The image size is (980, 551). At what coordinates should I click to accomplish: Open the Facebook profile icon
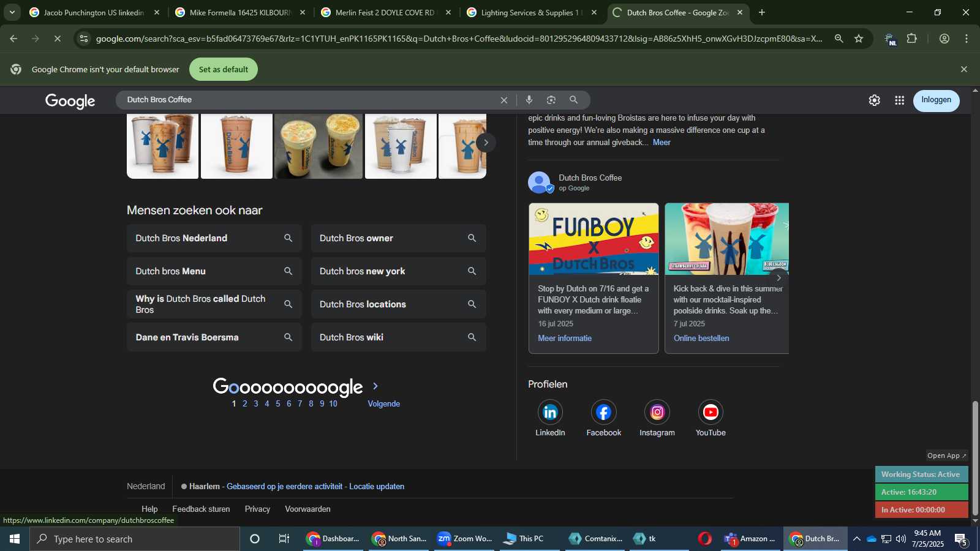pyautogui.click(x=603, y=412)
